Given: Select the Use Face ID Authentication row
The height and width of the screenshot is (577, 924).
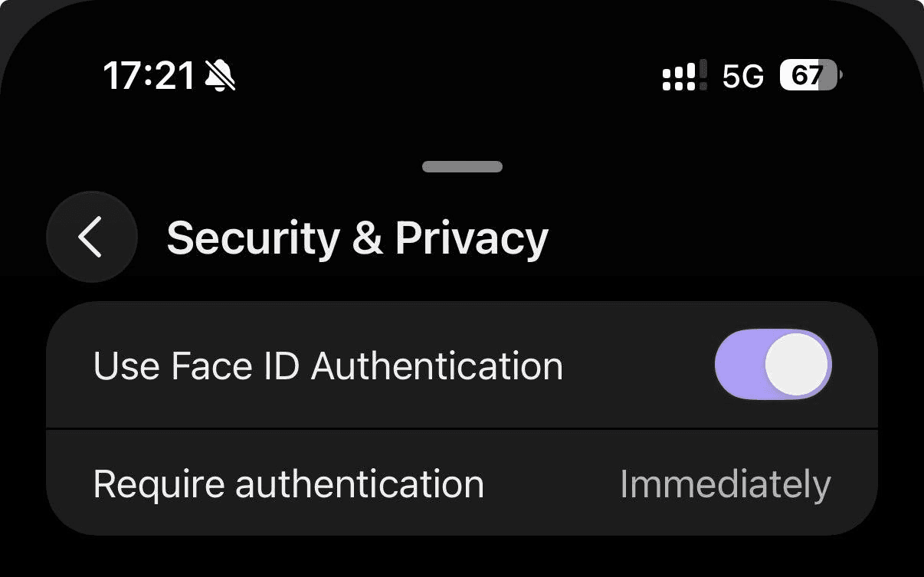Looking at the screenshot, I should [x=462, y=365].
